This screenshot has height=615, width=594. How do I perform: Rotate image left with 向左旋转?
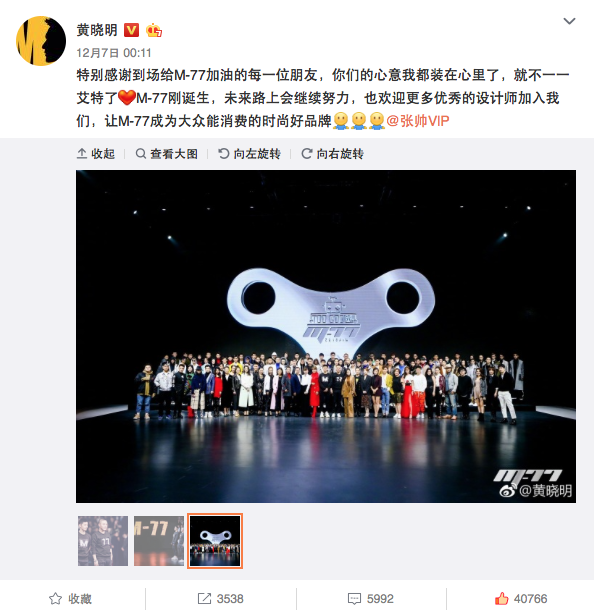point(249,154)
